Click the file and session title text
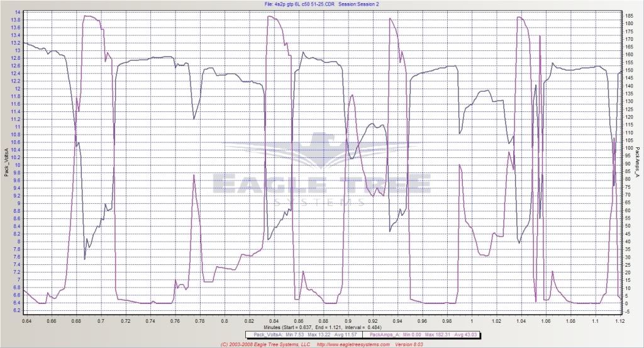644x348 pixels. coord(320,4)
